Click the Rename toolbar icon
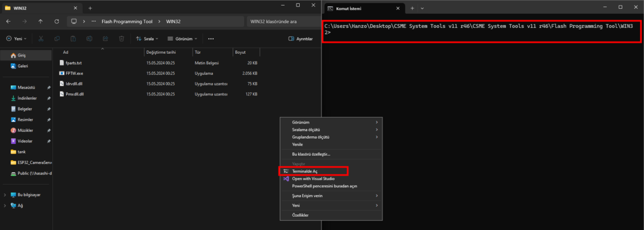This screenshot has width=644, height=230. (89, 39)
